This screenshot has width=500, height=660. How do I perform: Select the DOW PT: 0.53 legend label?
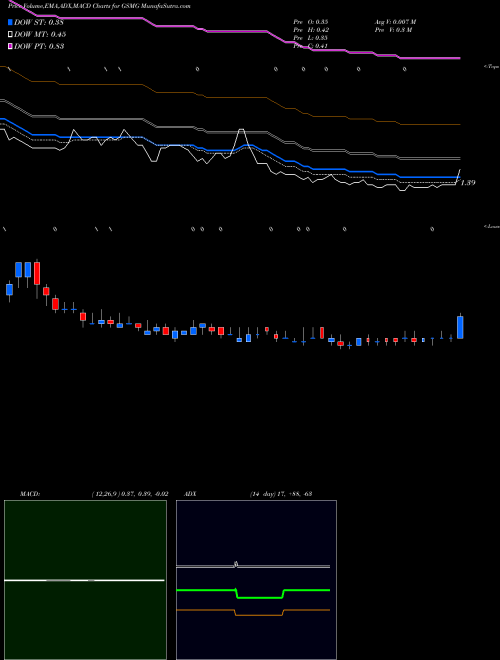point(39,46)
